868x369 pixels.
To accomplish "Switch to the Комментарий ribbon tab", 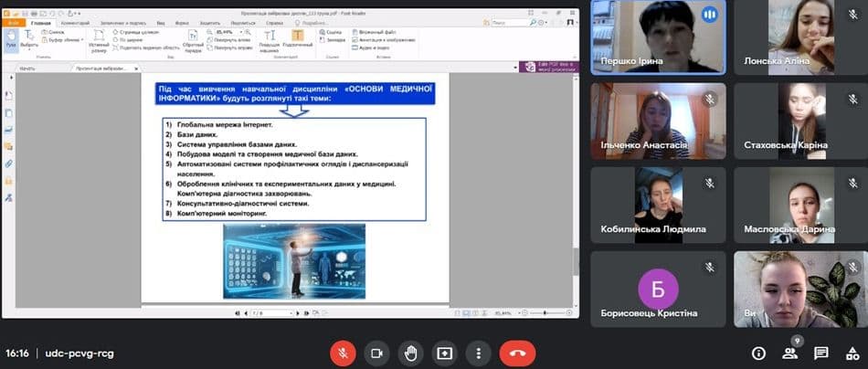I will click(75, 23).
